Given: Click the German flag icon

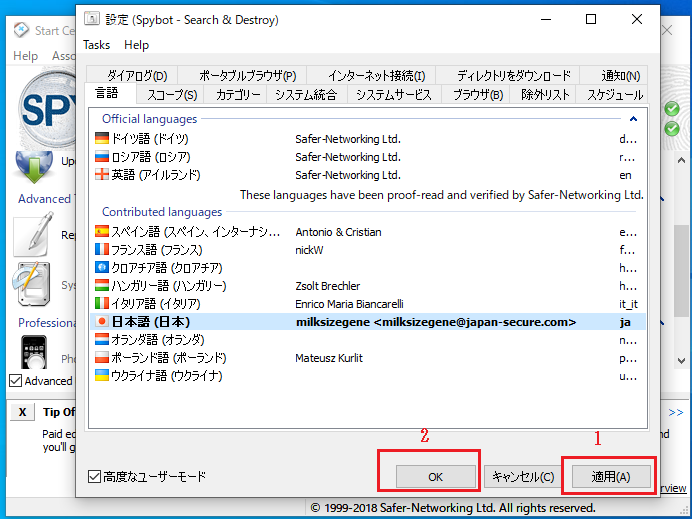Looking at the screenshot, I should [101, 139].
